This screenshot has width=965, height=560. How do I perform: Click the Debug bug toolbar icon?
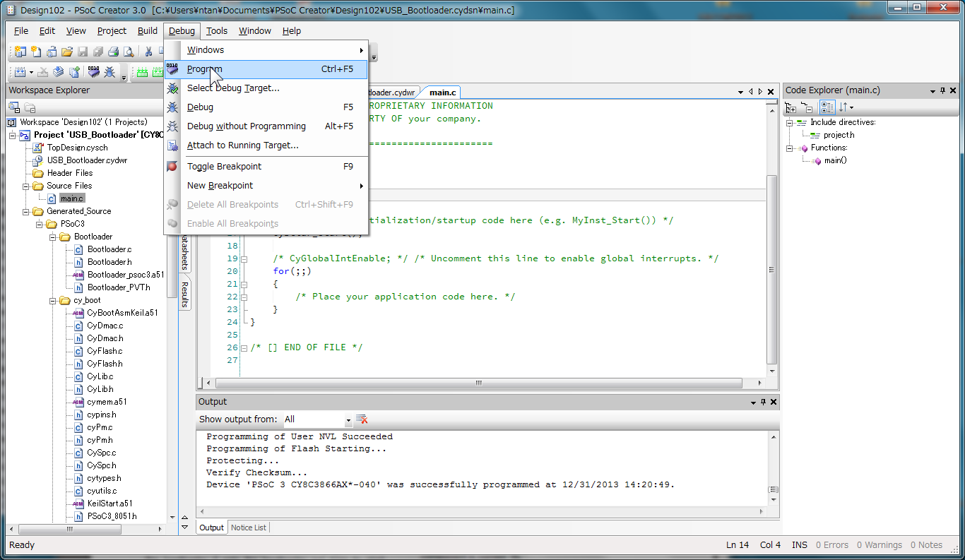(x=109, y=72)
